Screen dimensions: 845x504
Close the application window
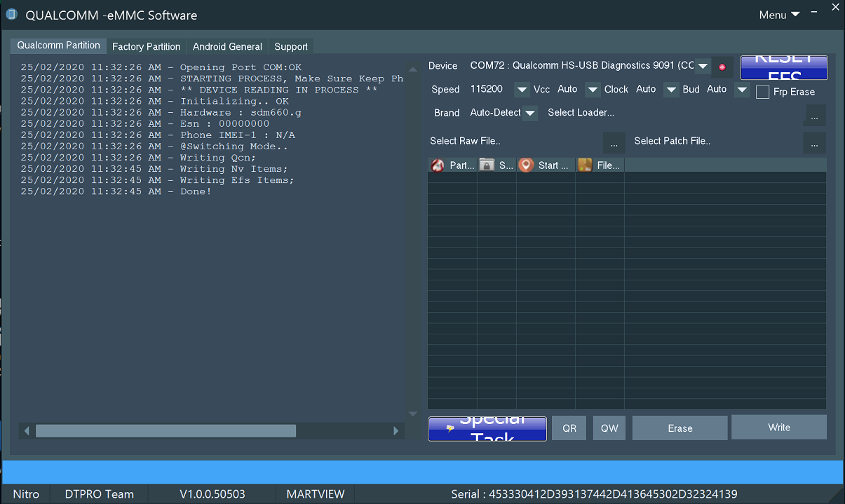pyautogui.click(x=834, y=8)
